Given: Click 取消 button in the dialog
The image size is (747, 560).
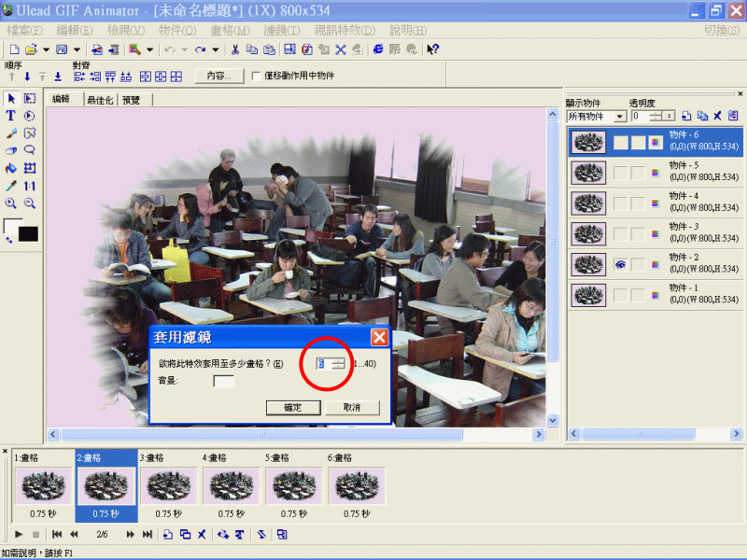Looking at the screenshot, I should tap(352, 407).
